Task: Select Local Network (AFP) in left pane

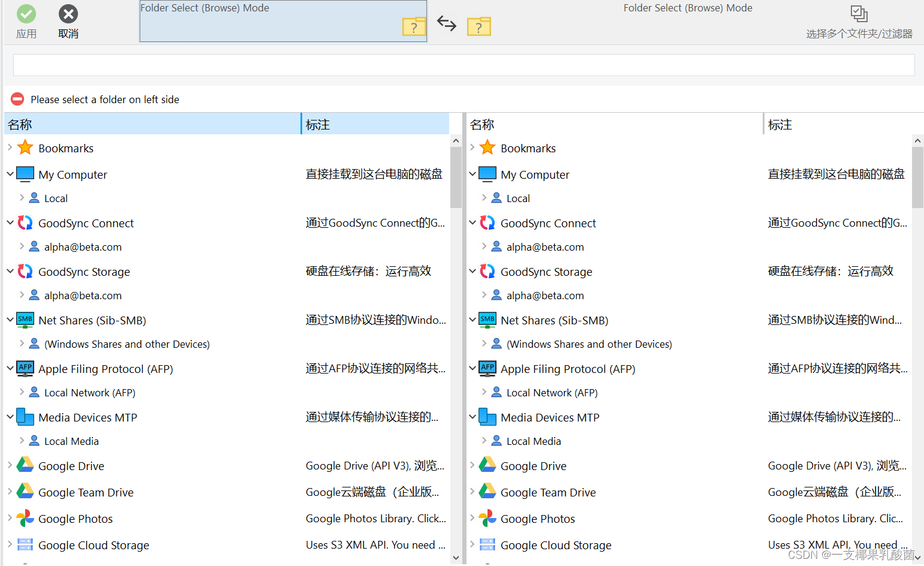Action: [90, 393]
